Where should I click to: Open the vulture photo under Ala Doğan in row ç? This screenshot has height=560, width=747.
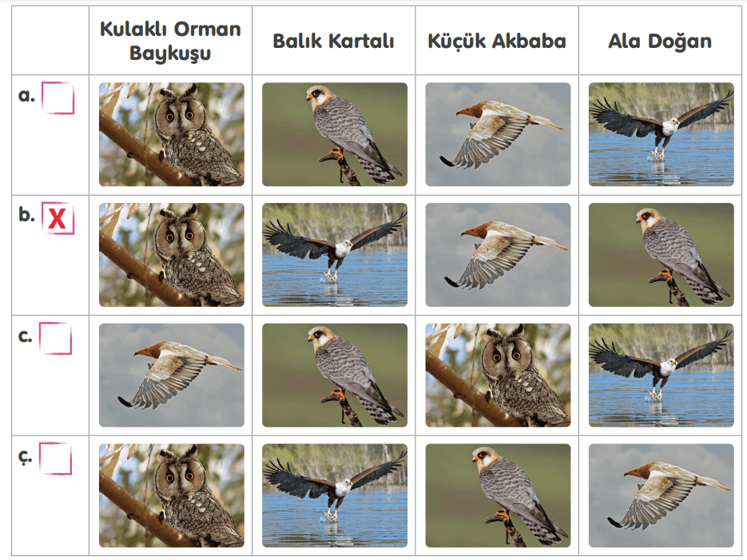pos(662,496)
